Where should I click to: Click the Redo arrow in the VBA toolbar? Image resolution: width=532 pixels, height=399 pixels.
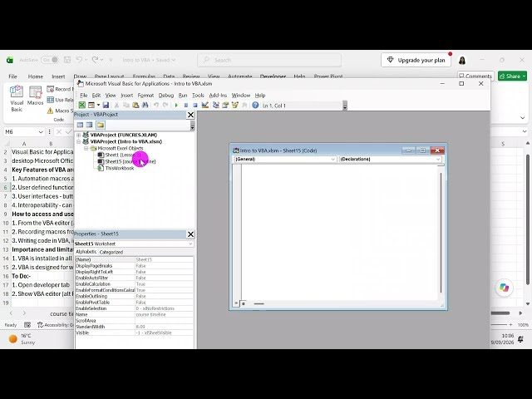point(165,106)
